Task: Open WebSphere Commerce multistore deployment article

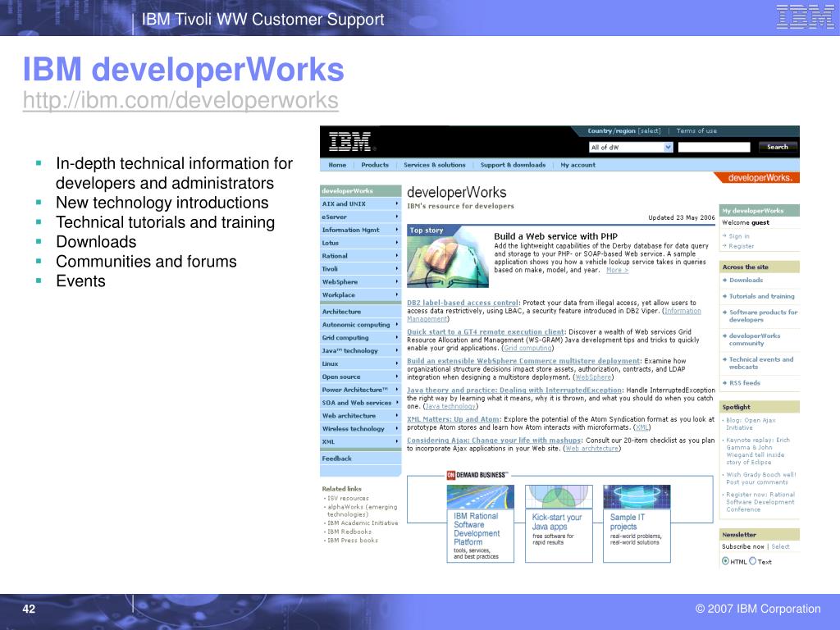Action: click(523, 361)
